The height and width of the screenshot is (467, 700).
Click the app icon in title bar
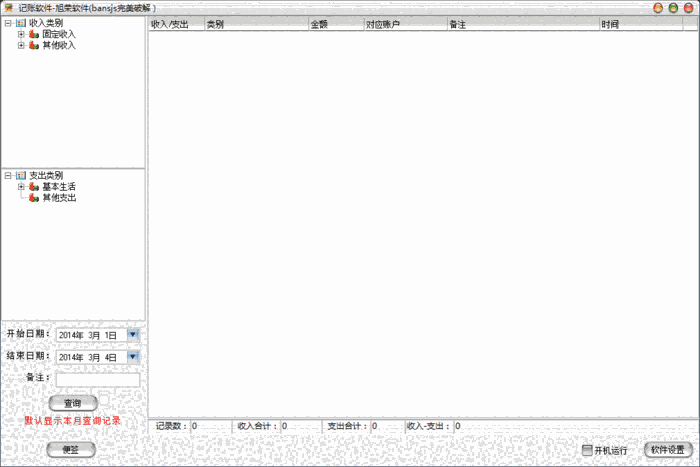pyautogui.click(x=8, y=8)
